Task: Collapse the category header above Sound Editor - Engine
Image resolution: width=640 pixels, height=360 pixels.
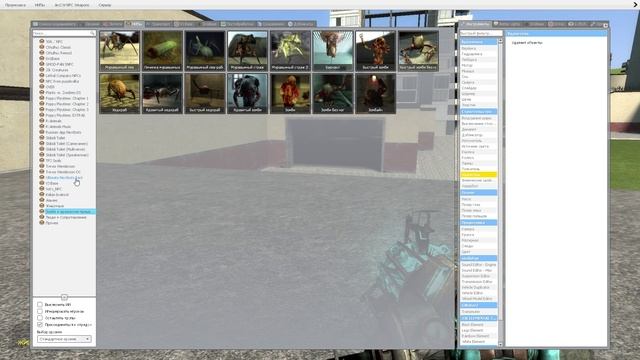Action: 478,258
